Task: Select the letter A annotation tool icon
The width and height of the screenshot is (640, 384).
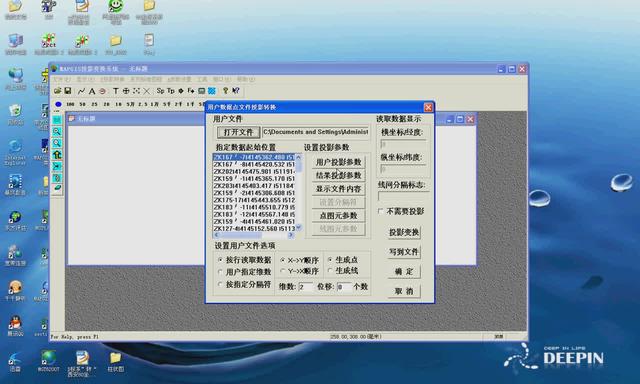Action: click(92, 91)
